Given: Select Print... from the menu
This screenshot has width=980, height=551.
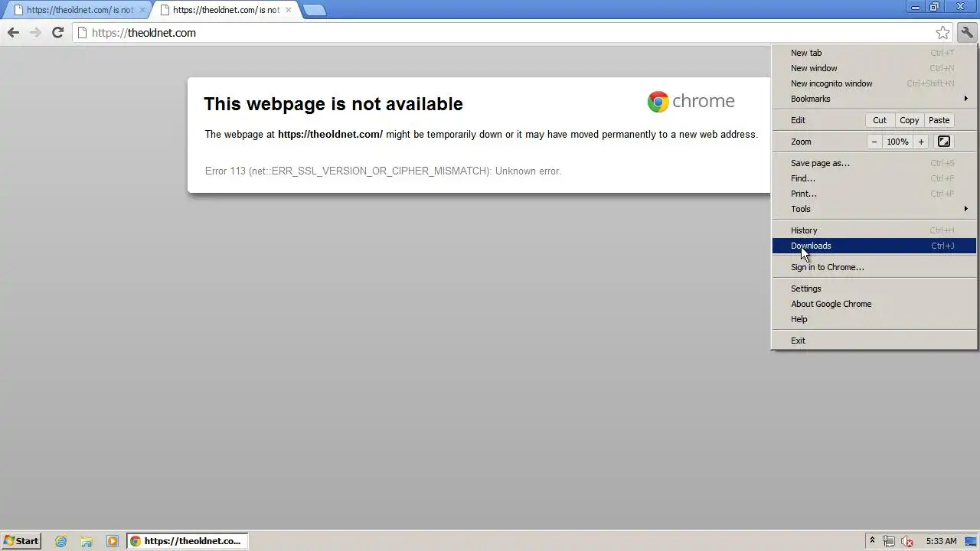Looking at the screenshot, I should pyautogui.click(x=874, y=194).
